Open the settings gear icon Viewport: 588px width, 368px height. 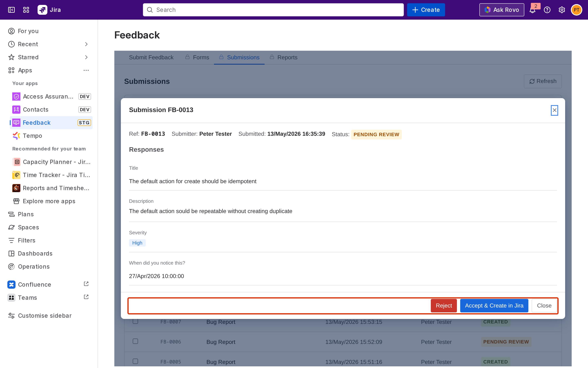click(x=562, y=10)
